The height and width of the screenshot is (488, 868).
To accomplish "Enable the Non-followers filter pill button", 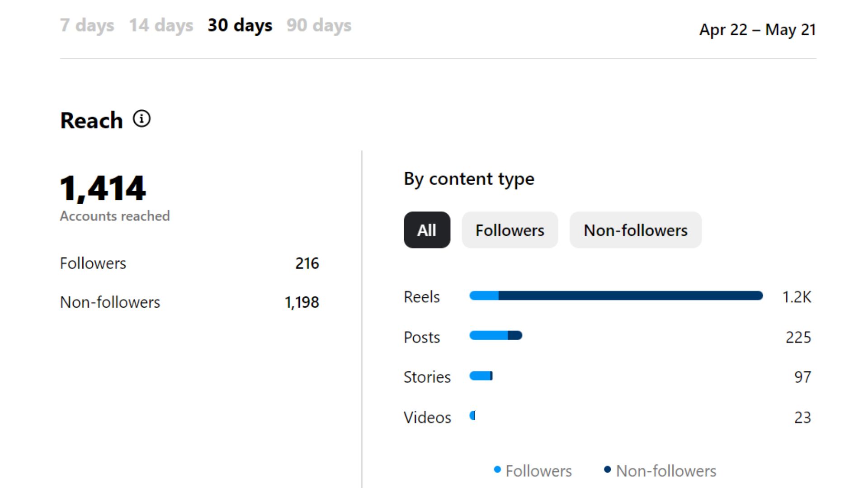I will [635, 230].
